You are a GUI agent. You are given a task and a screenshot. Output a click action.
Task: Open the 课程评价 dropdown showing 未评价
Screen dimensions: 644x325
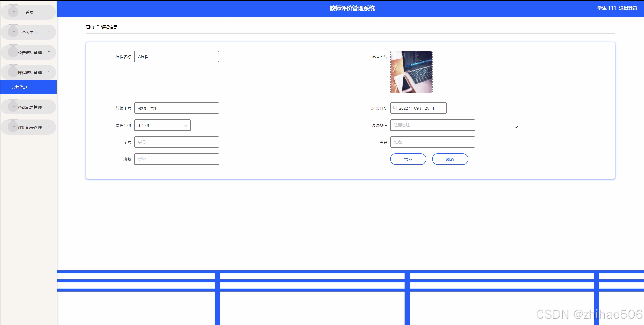(162, 125)
